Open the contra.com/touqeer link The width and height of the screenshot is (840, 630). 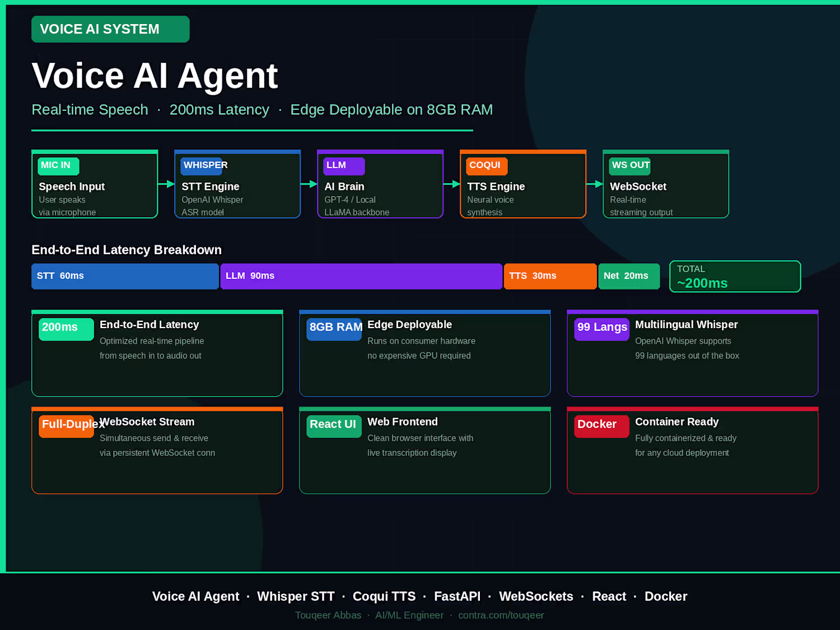click(501, 615)
